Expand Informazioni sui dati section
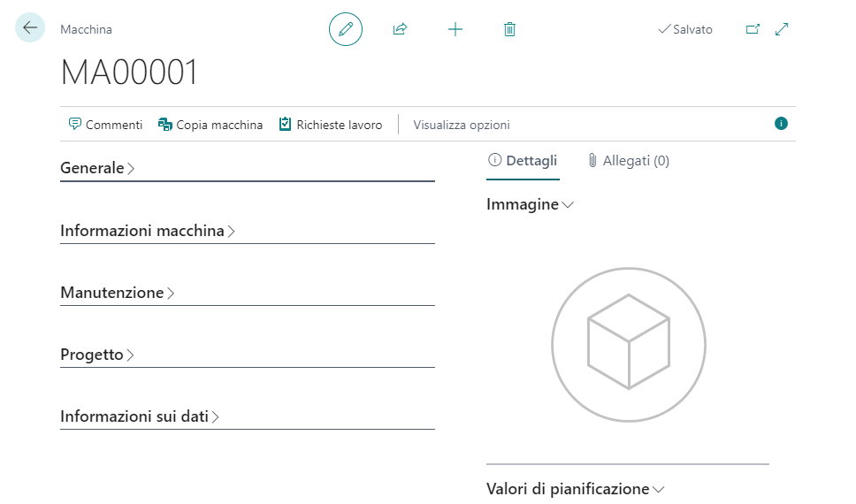The width and height of the screenshot is (856, 504). tap(139, 416)
